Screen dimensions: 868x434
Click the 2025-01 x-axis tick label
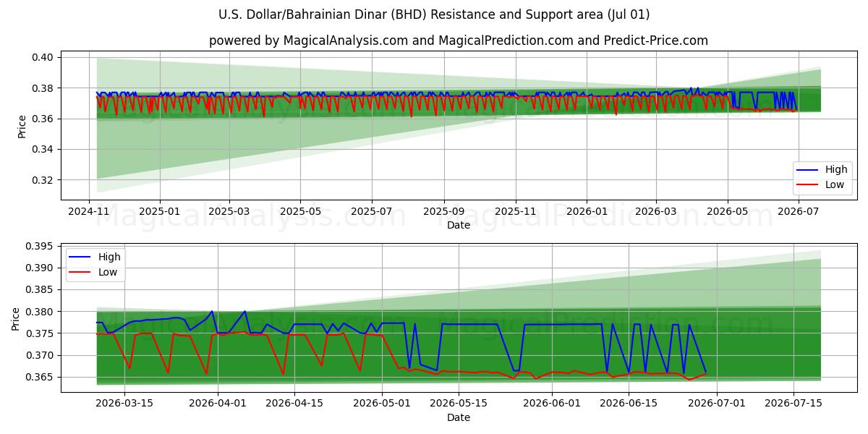pyautogui.click(x=159, y=212)
